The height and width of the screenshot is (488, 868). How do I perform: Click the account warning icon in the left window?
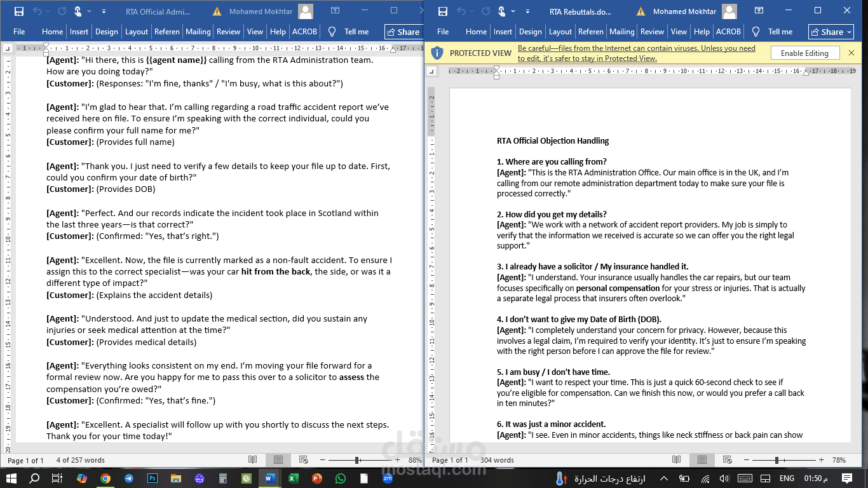coord(217,11)
